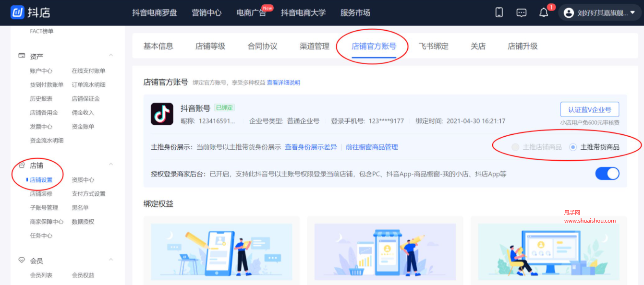
Task: Open 抖音电商大学 in top navigation
Action: [x=303, y=13]
